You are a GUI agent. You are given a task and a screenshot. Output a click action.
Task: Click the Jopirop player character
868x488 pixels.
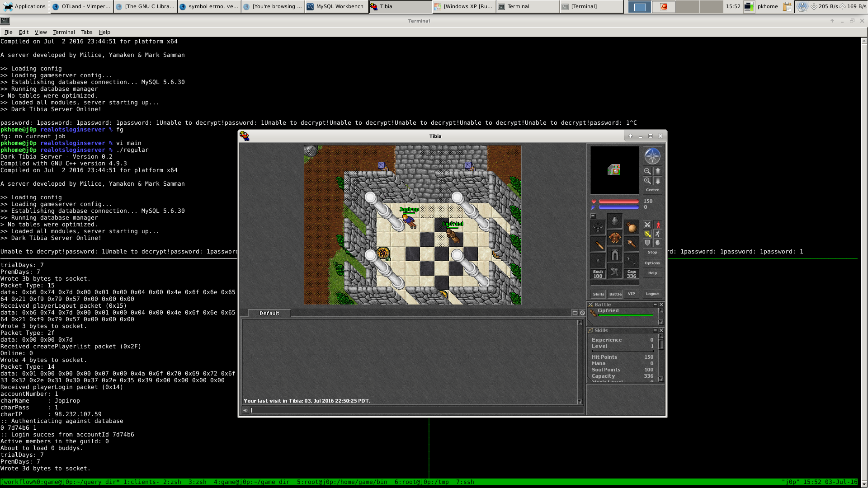click(409, 221)
